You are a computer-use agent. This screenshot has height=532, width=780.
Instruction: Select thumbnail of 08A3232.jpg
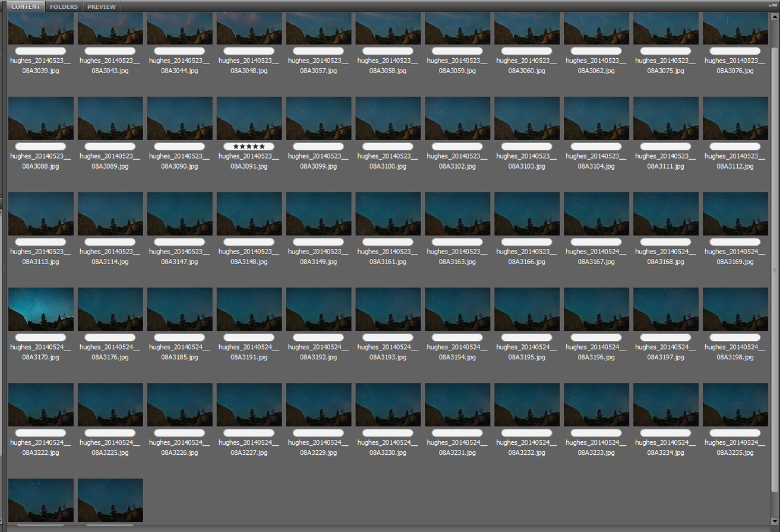point(527,405)
